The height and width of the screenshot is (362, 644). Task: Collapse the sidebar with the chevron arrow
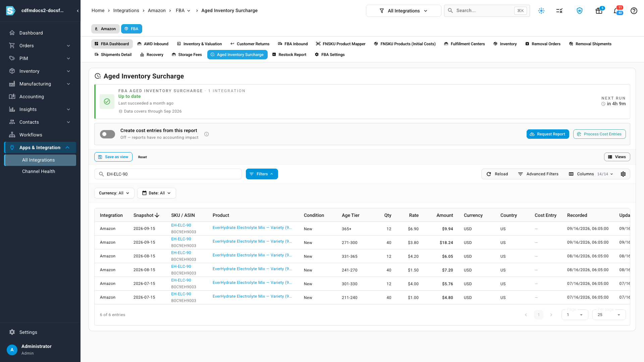pos(77,11)
